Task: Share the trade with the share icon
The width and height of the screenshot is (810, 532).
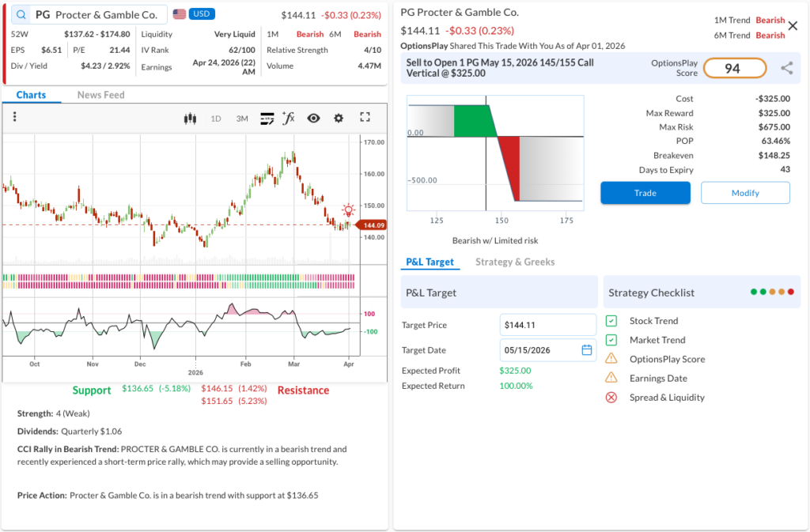Action: [x=786, y=69]
